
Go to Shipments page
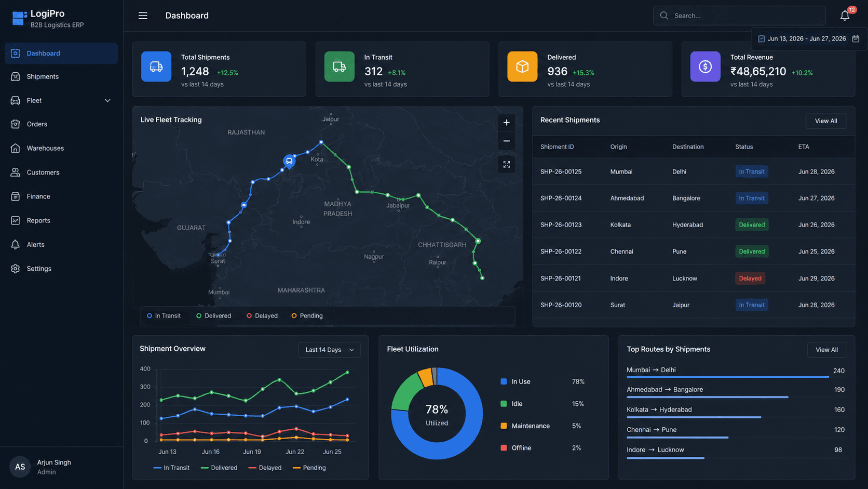(x=61, y=76)
